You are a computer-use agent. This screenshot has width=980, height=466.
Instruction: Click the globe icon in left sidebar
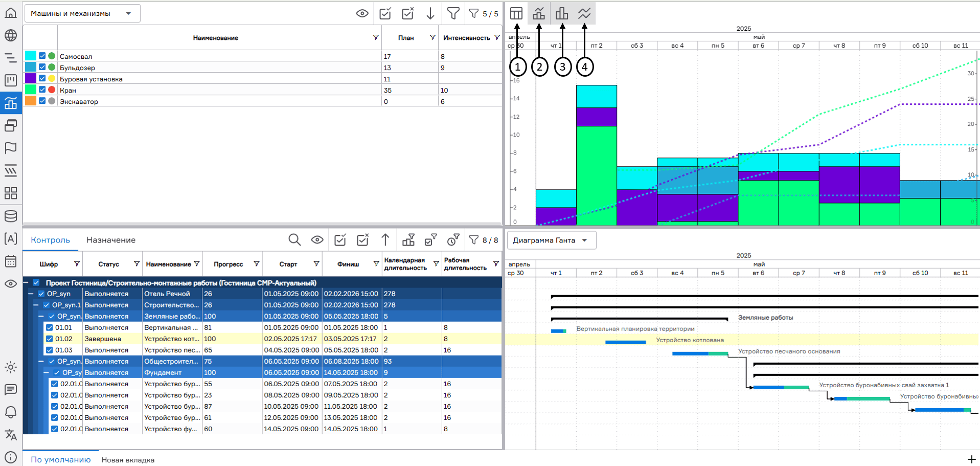point(11,35)
